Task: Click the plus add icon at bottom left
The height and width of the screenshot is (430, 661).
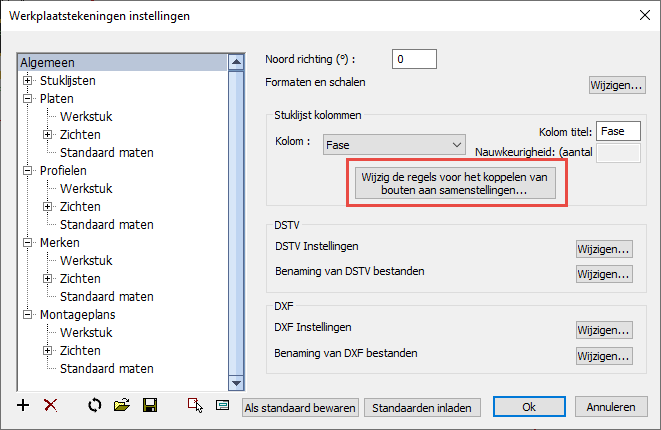Action: pos(23,406)
